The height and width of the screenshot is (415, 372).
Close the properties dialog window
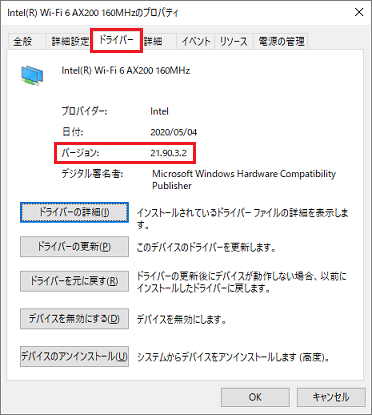click(x=359, y=12)
